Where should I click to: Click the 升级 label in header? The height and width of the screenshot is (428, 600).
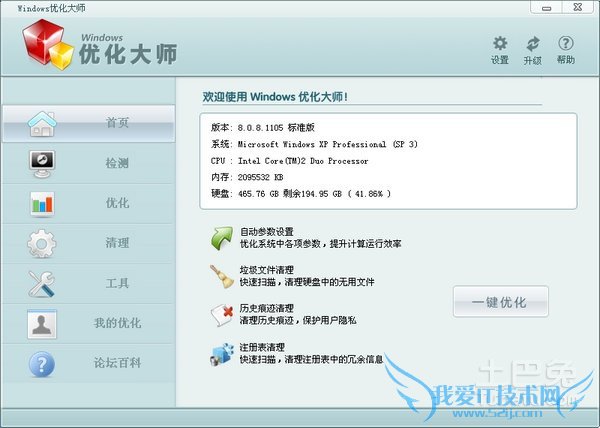point(533,60)
